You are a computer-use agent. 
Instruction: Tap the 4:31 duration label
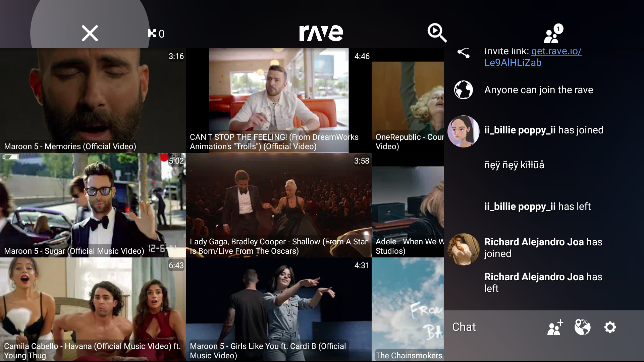tap(362, 265)
